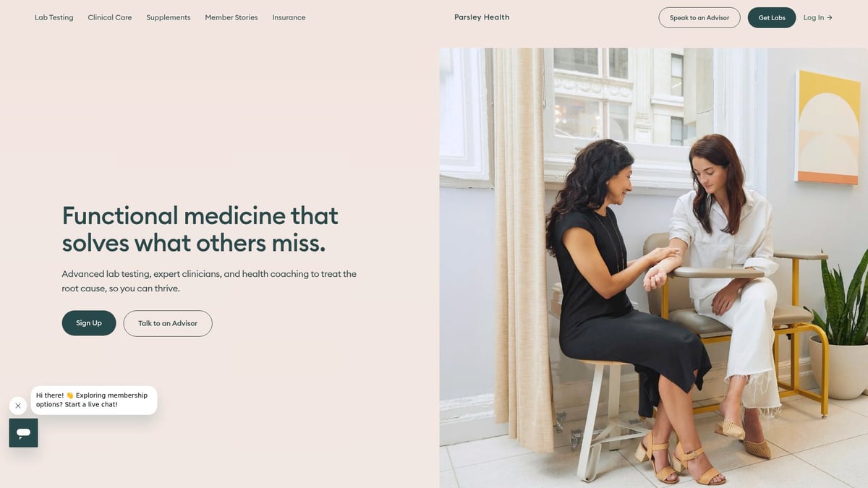Click Talk to an Advisor button
Screen dimensions: 868x488
pyautogui.click(x=168, y=323)
